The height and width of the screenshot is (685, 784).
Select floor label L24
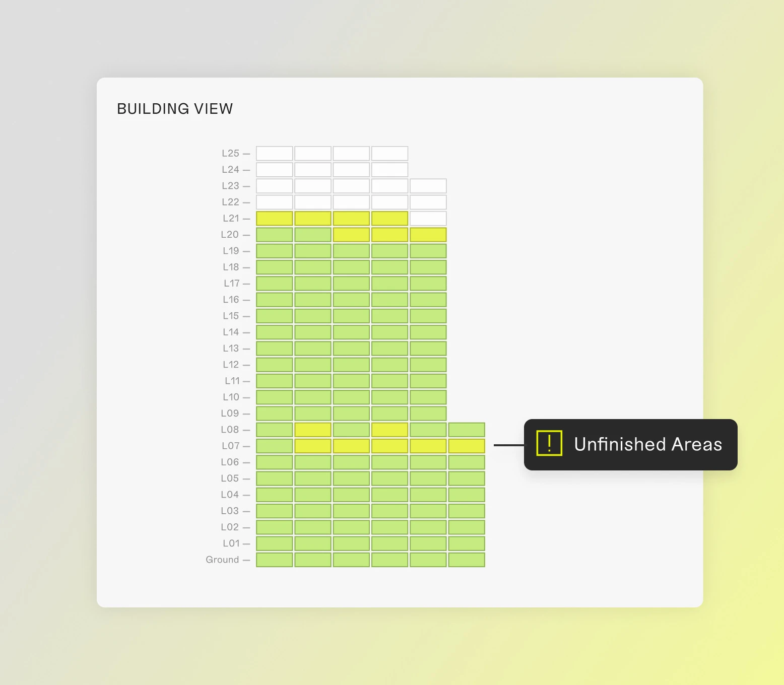(231, 170)
